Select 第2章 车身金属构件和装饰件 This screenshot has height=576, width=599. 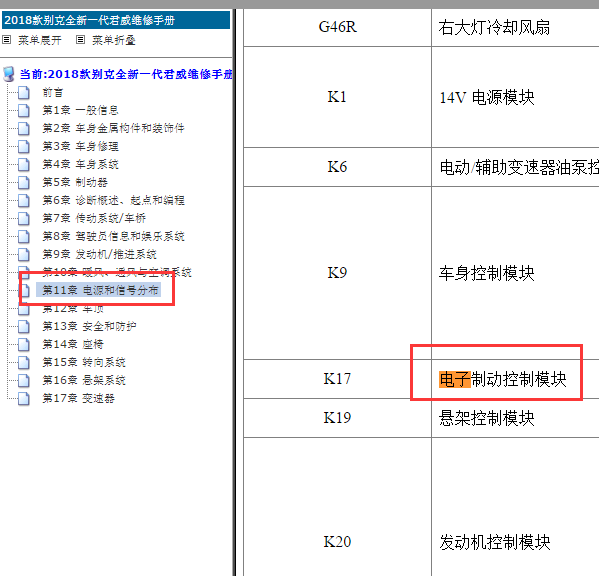coord(113,128)
